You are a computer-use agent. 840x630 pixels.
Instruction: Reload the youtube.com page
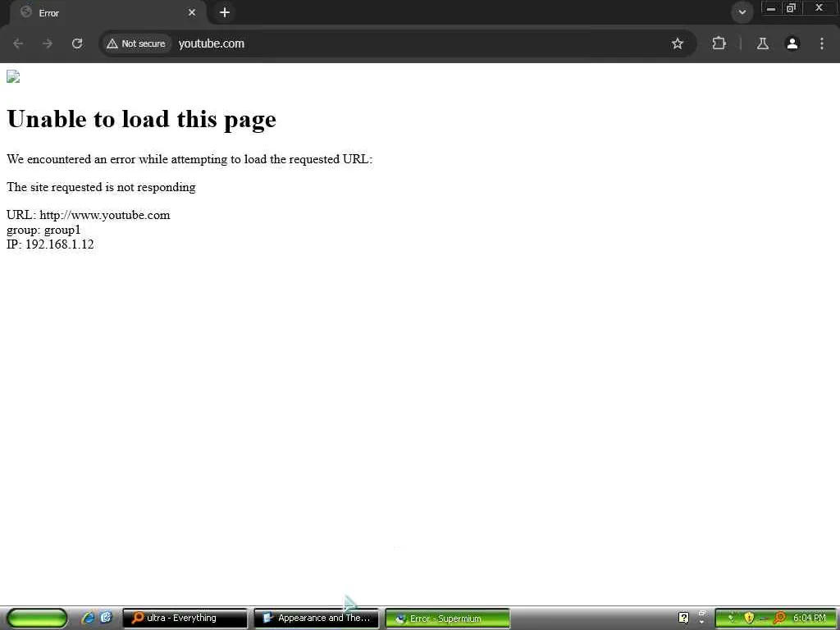coord(77,43)
